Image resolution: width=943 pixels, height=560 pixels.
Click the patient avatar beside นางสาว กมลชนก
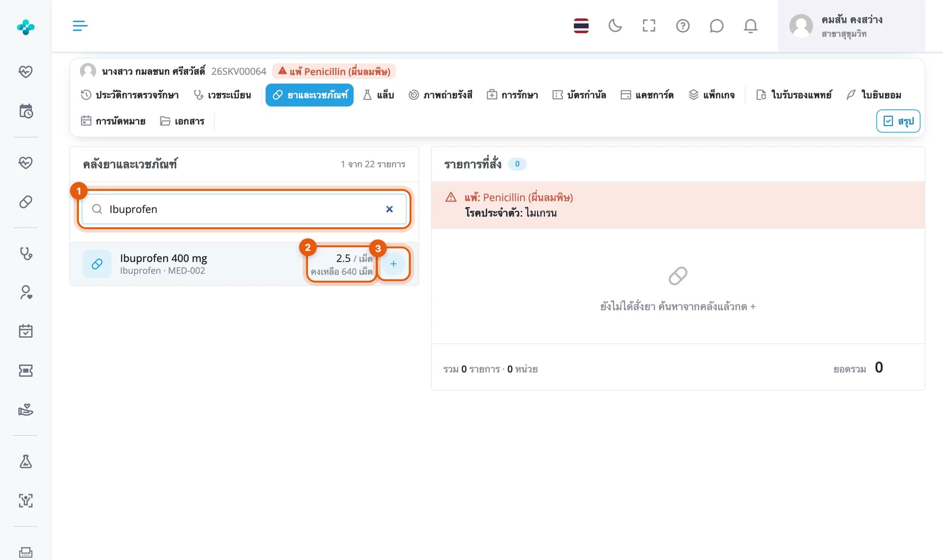88,71
